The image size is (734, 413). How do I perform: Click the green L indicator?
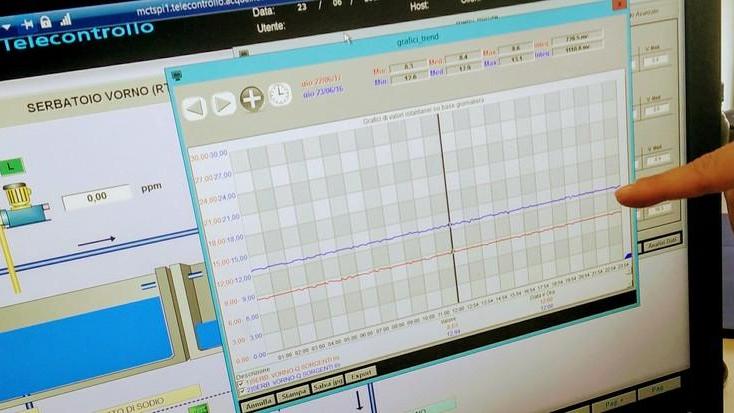[12, 166]
